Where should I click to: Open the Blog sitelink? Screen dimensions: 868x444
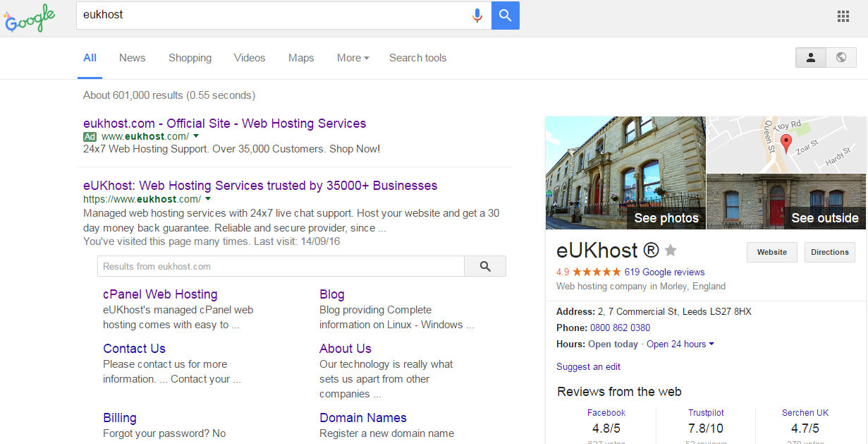(331, 294)
